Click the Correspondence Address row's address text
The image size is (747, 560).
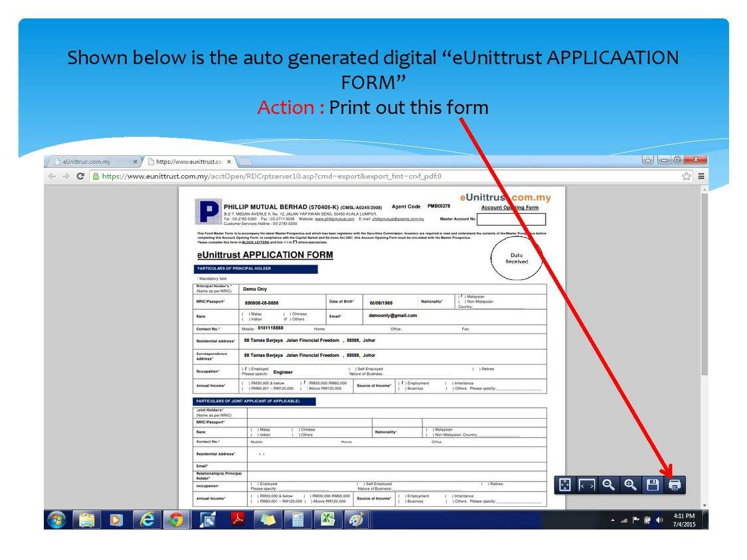pyautogui.click(x=309, y=355)
